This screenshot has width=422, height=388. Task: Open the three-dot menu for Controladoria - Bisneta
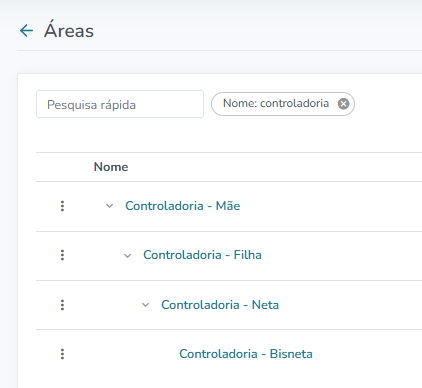(62, 354)
